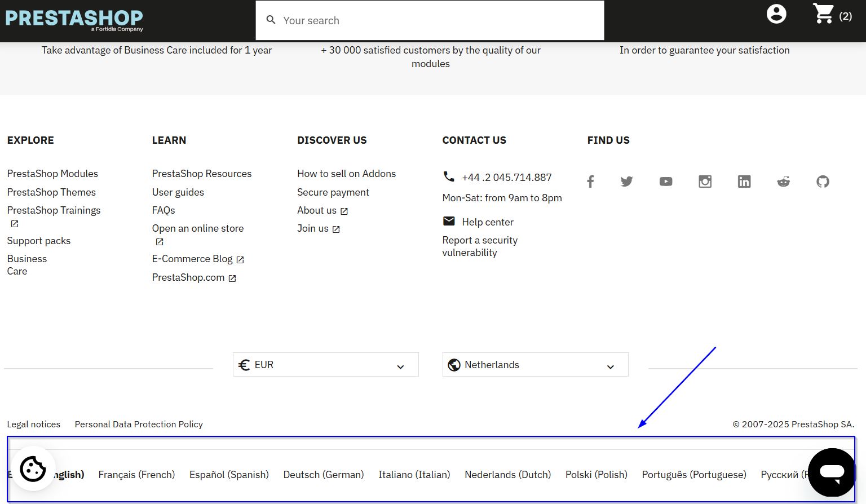
Task: Switch language to Deutsch (German)
Action: [x=324, y=475]
